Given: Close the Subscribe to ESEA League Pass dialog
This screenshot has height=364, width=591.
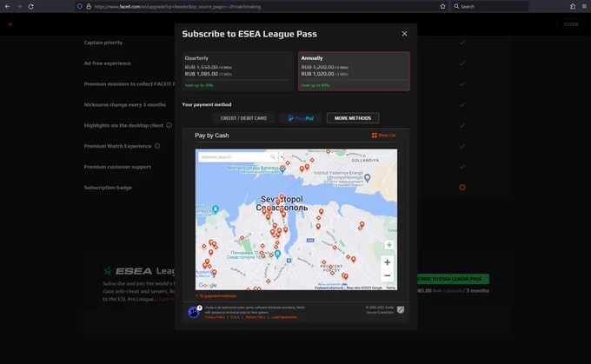Looking at the screenshot, I should point(404,34).
